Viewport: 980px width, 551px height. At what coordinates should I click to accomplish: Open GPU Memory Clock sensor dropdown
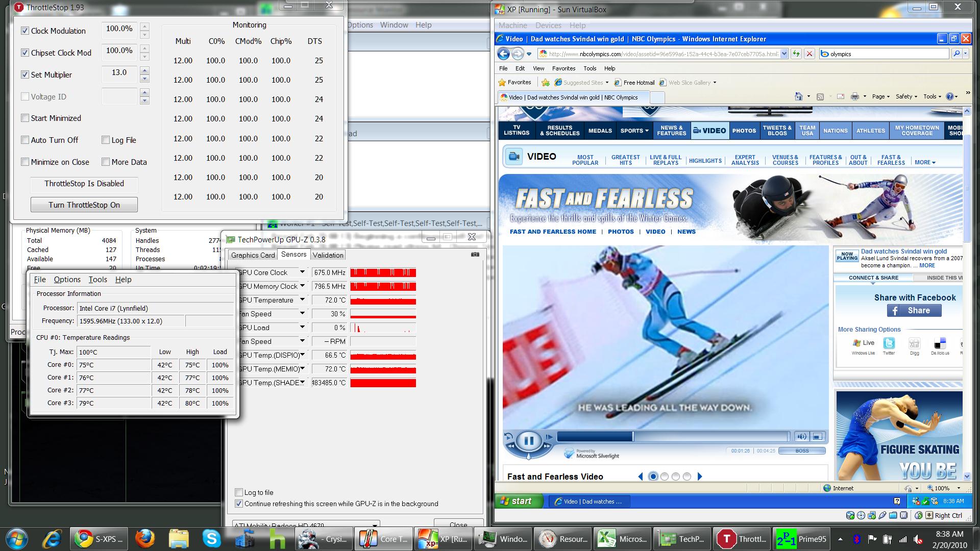[302, 286]
